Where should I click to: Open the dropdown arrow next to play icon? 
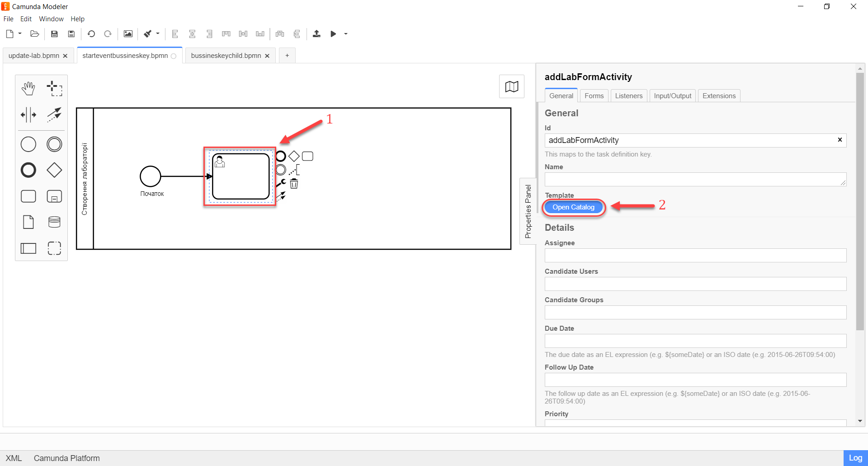point(346,34)
